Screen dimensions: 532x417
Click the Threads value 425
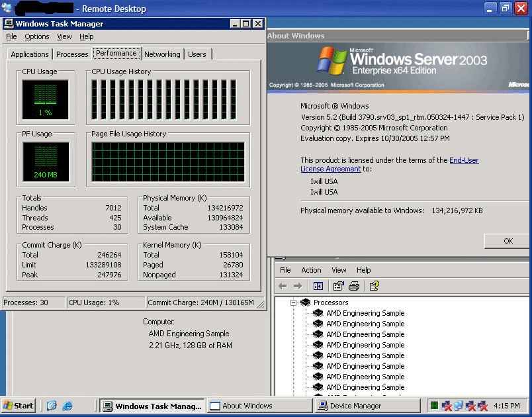115,218
